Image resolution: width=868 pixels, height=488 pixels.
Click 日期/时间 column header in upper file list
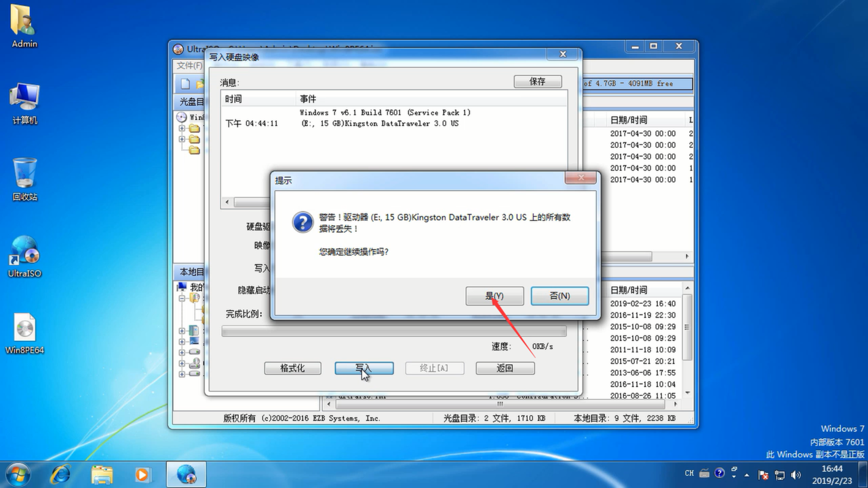pos(646,120)
